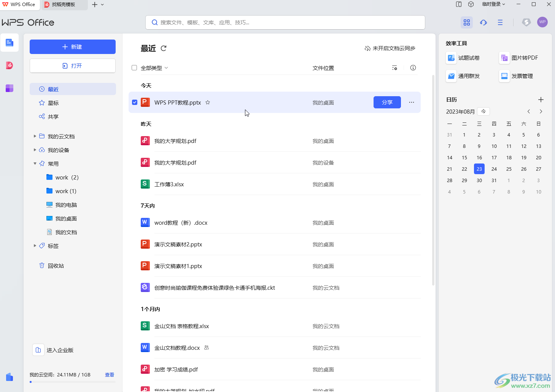Open 演示文稿素材2.pptx file
Viewport: 555px width, 392px height.
pyautogui.click(x=275, y=244)
